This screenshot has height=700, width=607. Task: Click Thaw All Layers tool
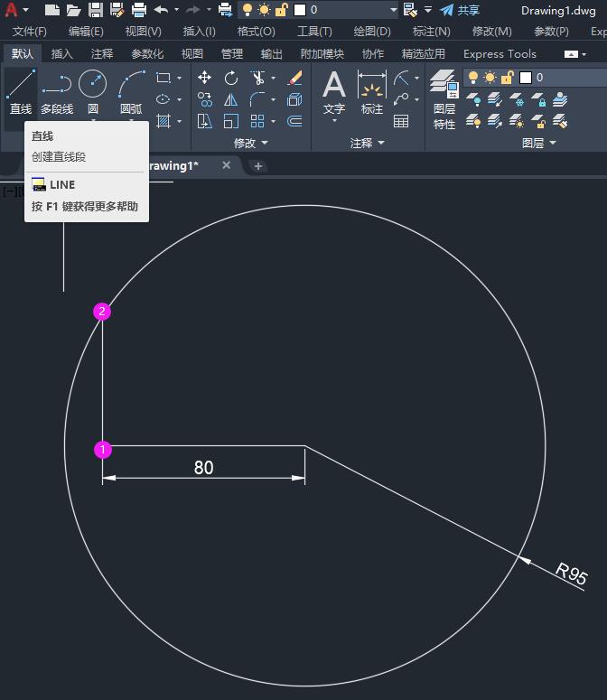pyautogui.click(x=517, y=120)
